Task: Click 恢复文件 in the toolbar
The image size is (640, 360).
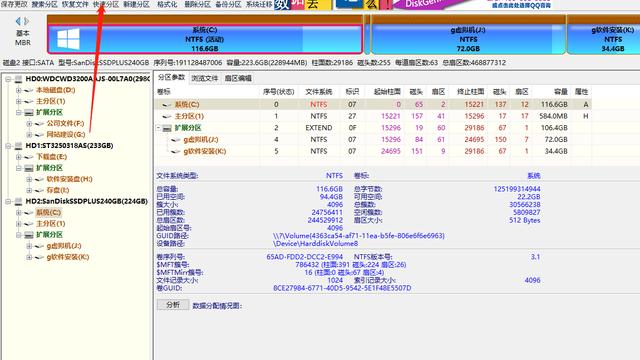Action: tap(75, 4)
